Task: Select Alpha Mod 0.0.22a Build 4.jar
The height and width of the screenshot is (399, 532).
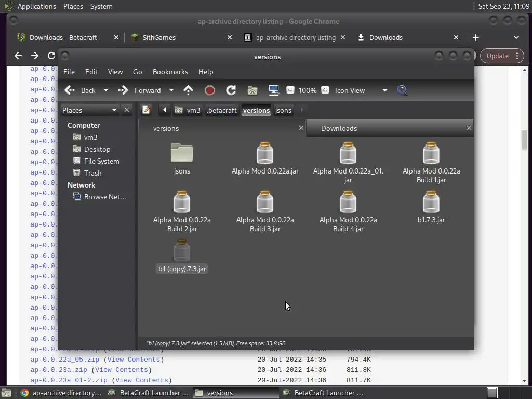Action: pyautogui.click(x=348, y=212)
